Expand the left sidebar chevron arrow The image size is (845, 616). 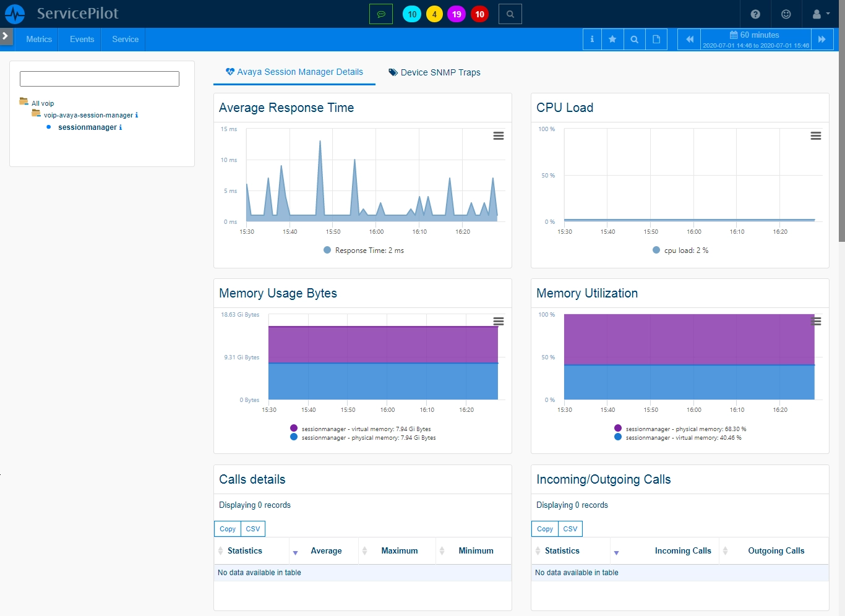click(x=6, y=36)
